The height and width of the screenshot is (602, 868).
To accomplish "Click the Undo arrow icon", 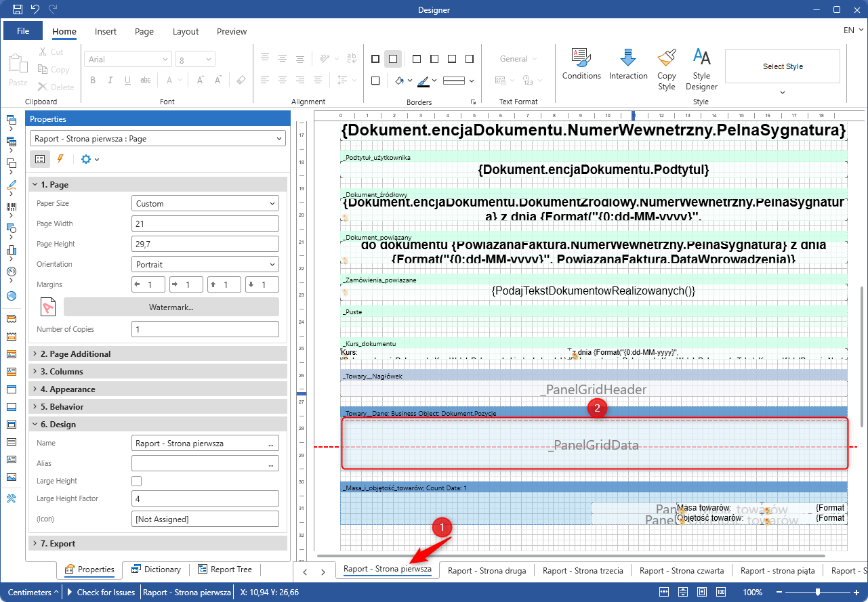I will pyautogui.click(x=35, y=9).
